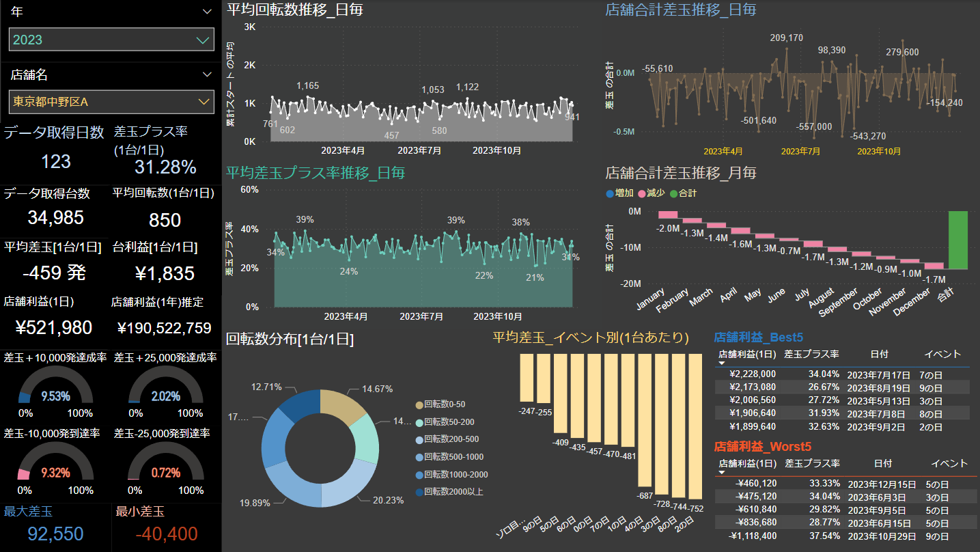Click the pink 減少 legend marker
The image size is (980, 552).
point(641,193)
